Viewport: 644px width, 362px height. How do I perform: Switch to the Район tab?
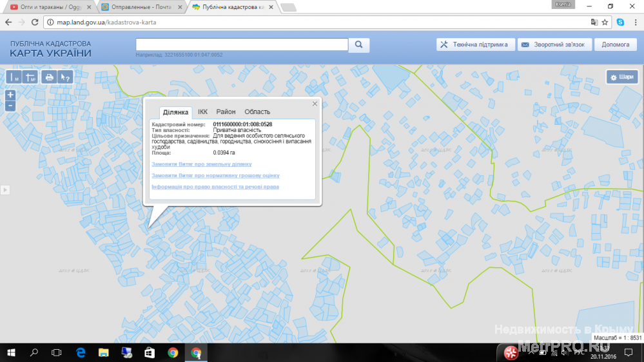coord(226,111)
